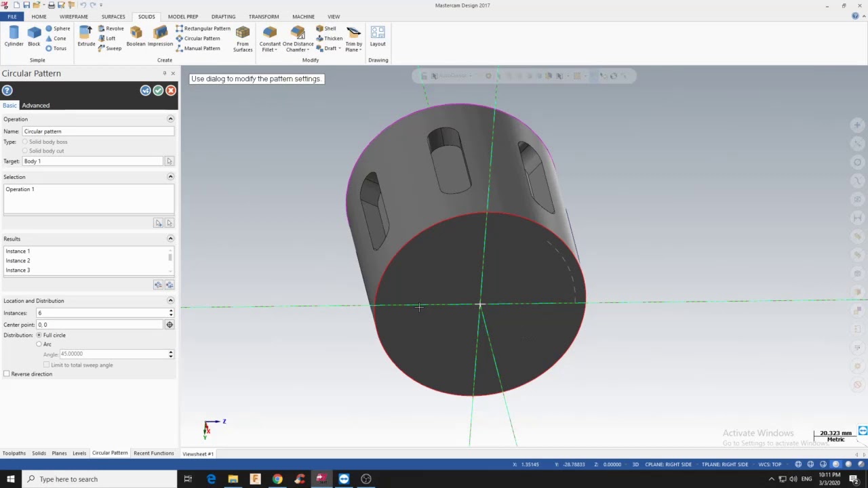Open the SURFACES ribbon tab
This screenshot has width=868, height=488.
(113, 16)
